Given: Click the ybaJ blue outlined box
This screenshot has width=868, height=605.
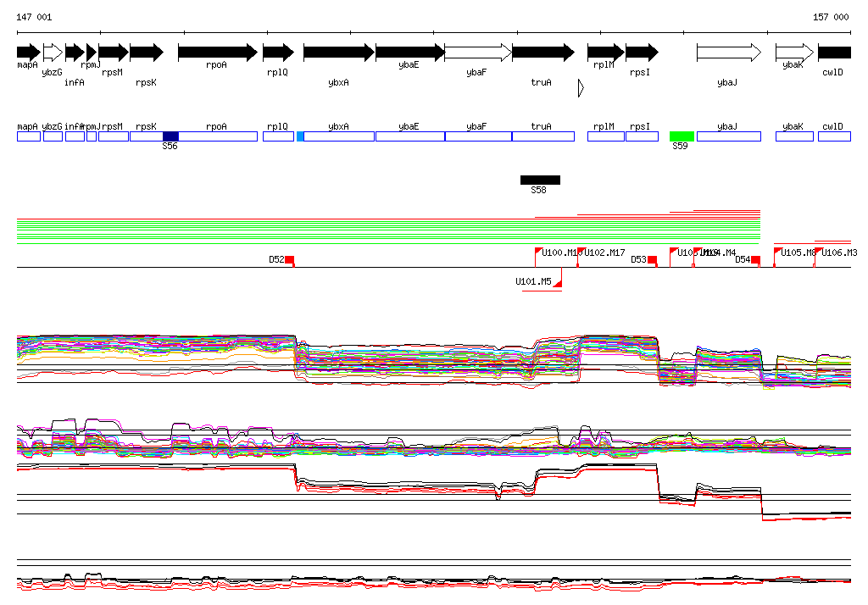Looking at the screenshot, I should point(729,136).
